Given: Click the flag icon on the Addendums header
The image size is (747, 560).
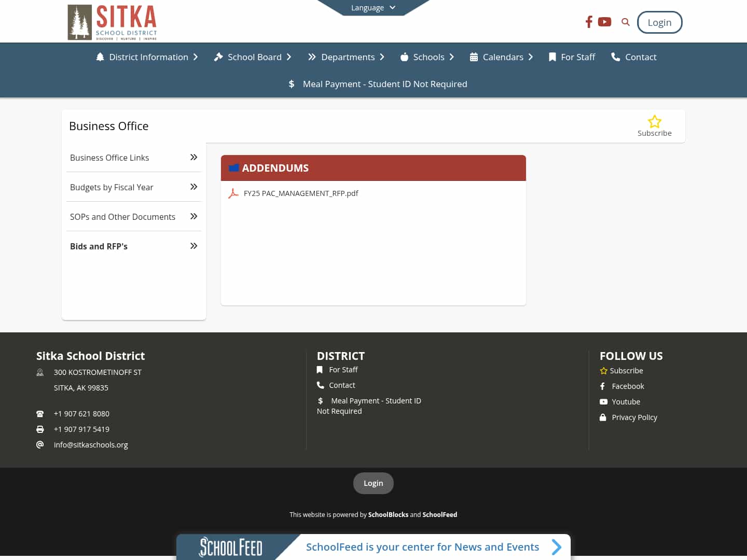Looking at the screenshot, I should (234, 167).
